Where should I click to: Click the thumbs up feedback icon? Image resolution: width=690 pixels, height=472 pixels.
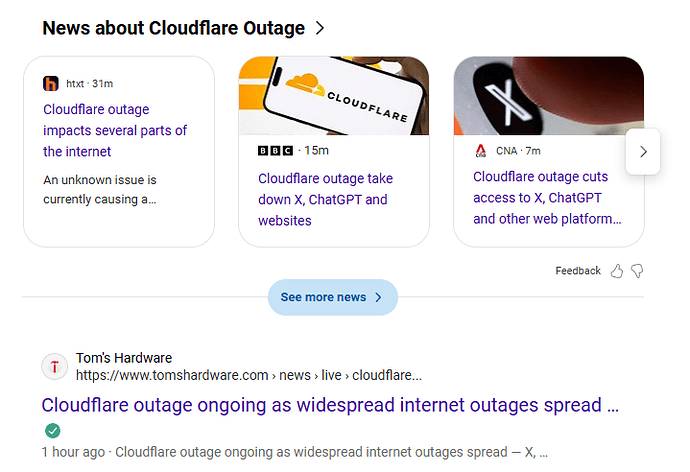[617, 271]
